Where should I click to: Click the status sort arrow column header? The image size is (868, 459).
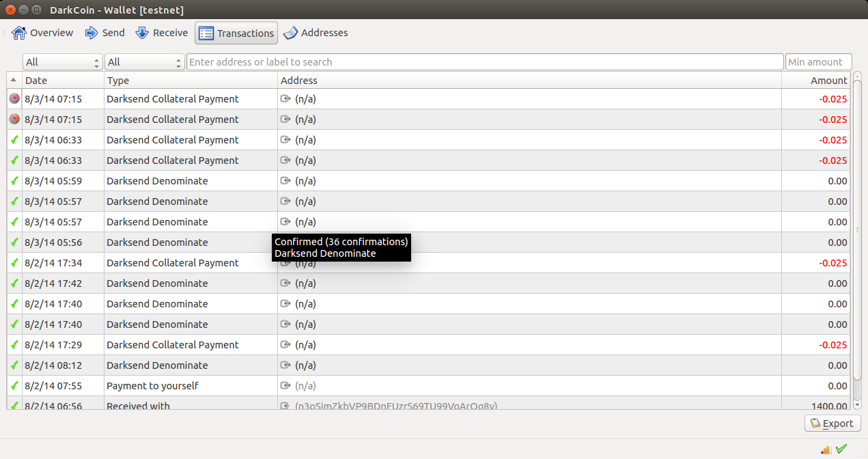[14, 81]
